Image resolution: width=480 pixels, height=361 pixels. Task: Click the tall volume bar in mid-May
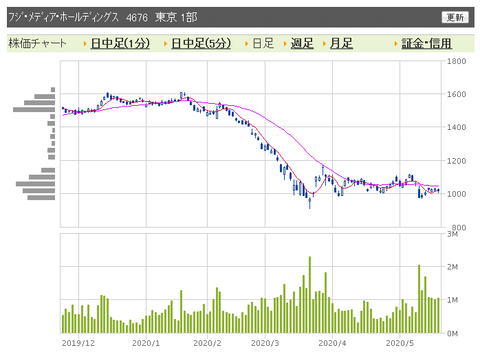[x=419, y=299]
